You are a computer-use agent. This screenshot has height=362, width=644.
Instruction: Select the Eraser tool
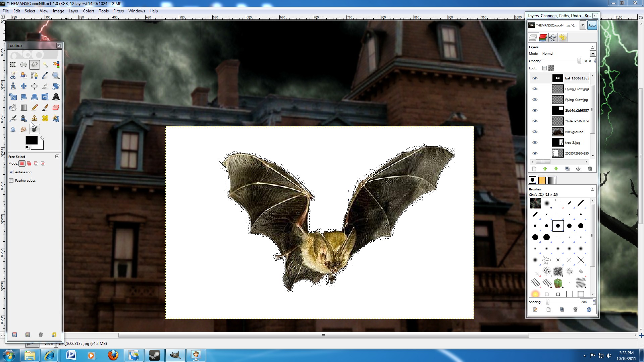(56, 108)
